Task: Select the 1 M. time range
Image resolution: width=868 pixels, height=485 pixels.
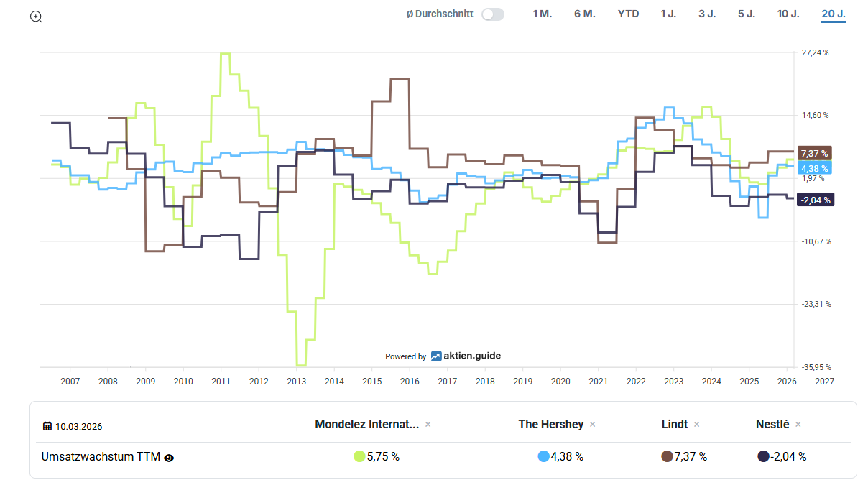Action: pyautogui.click(x=542, y=14)
